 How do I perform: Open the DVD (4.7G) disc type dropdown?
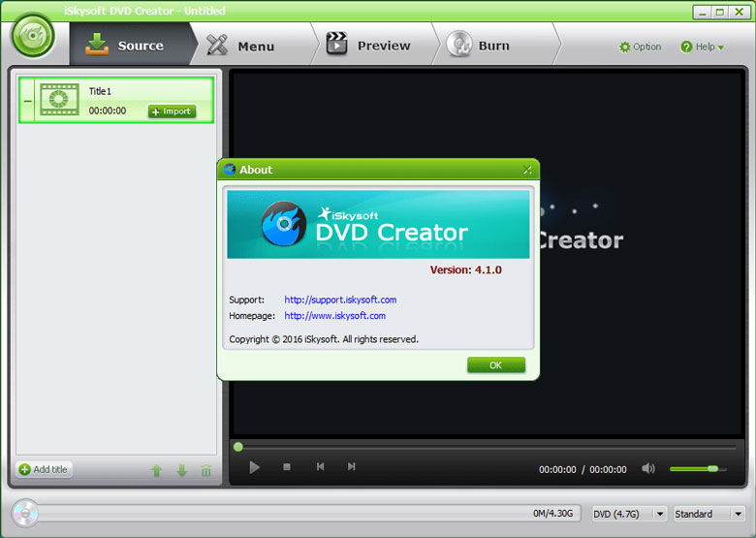click(x=629, y=514)
